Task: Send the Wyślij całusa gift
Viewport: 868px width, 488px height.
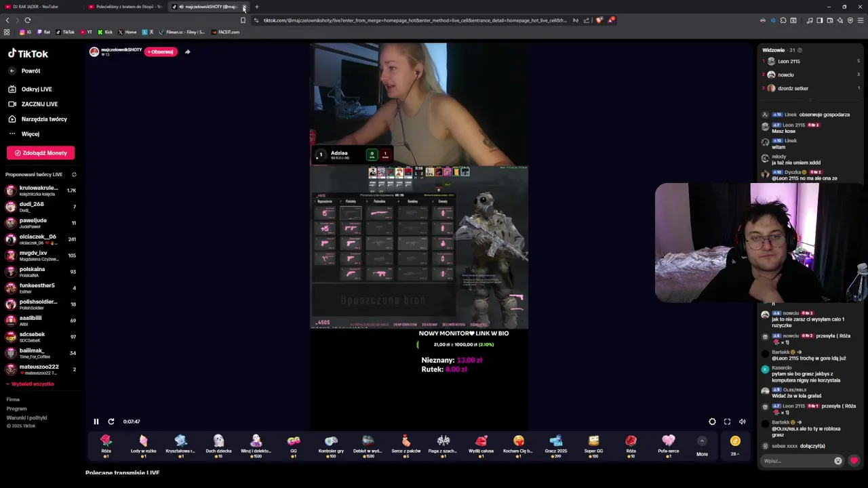Action: click(481, 446)
